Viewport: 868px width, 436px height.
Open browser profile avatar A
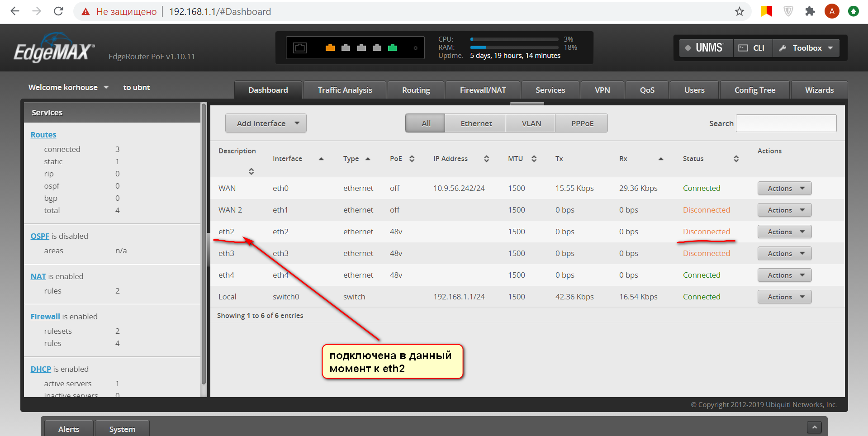[832, 11]
